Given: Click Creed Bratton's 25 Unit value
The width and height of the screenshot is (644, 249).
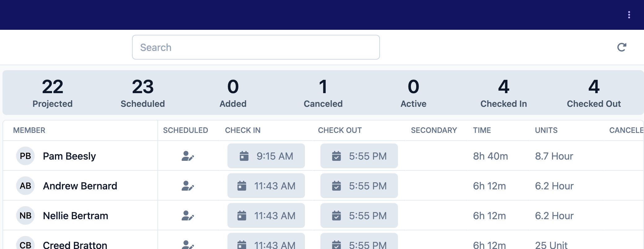Looking at the screenshot, I should coord(551,245).
